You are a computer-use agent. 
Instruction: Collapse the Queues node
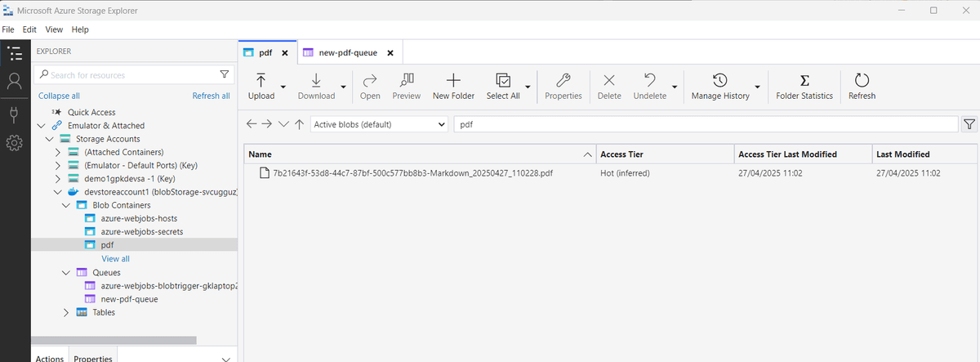point(66,272)
